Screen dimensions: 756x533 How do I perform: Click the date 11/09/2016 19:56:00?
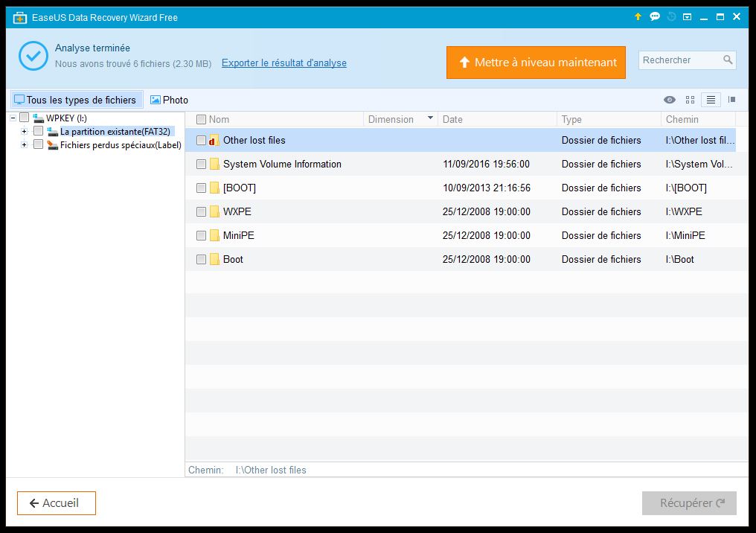coord(486,164)
